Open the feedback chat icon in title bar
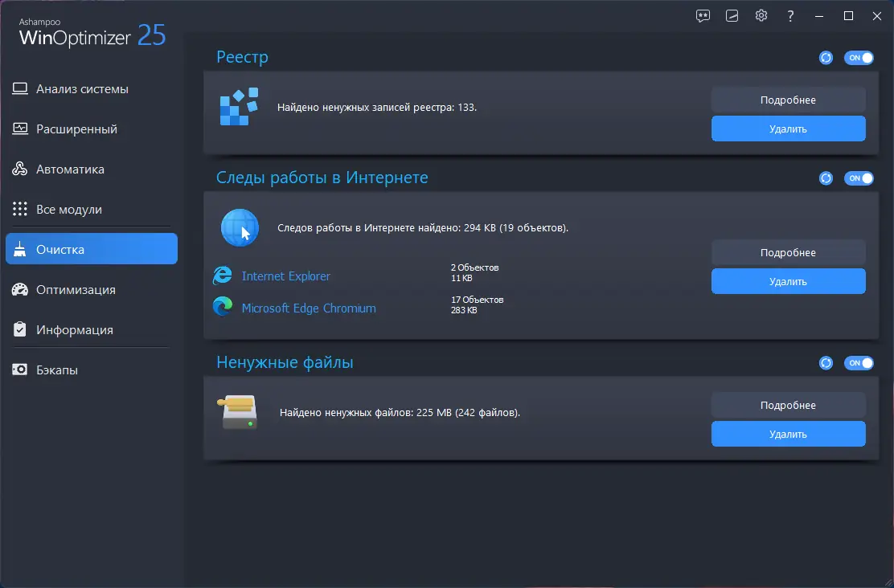This screenshot has height=588, width=894. 703,16
